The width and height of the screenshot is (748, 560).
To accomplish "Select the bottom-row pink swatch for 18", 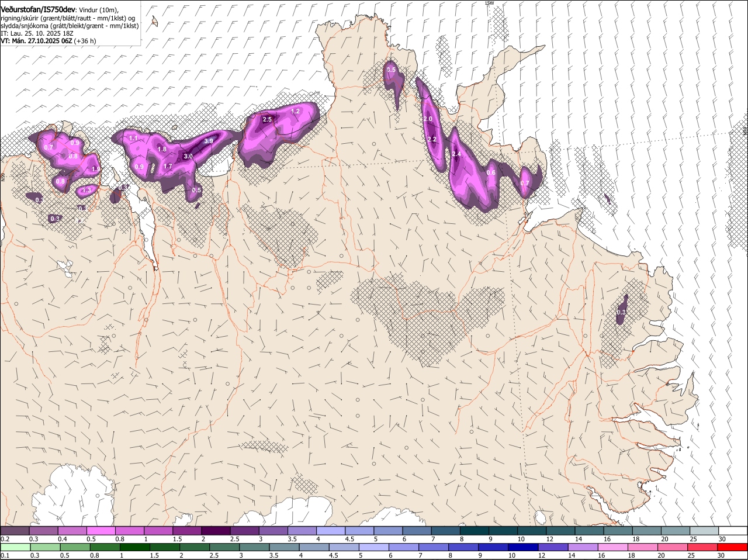I will 643,547.
